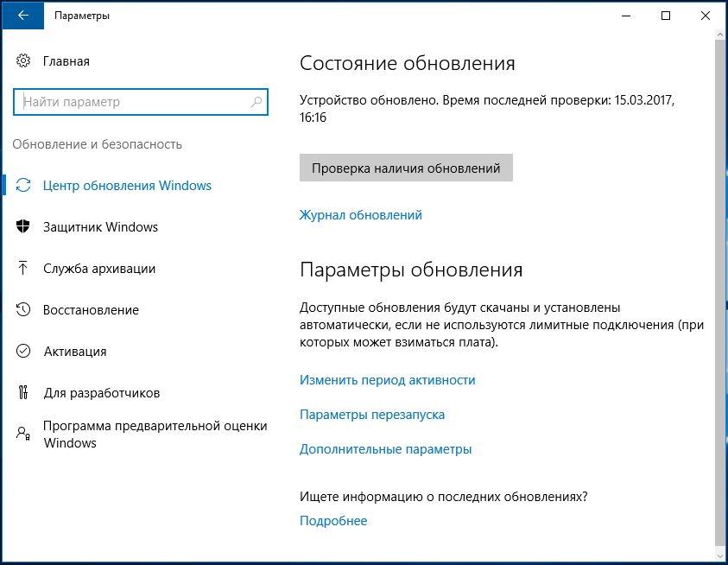
Task: Open Журнал обновлений link
Action: point(361,215)
